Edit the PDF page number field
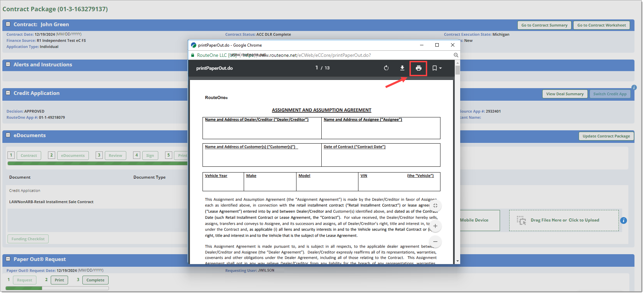Screen dimensions: 644x294 [317, 68]
